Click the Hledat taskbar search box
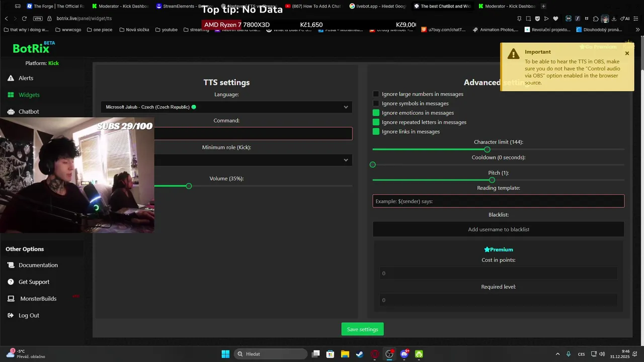Image resolution: width=644 pixels, height=362 pixels. (271, 354)
